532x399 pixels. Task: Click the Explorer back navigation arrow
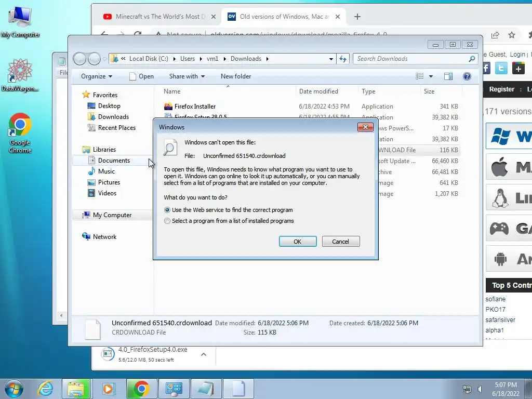tap(79, 59)
